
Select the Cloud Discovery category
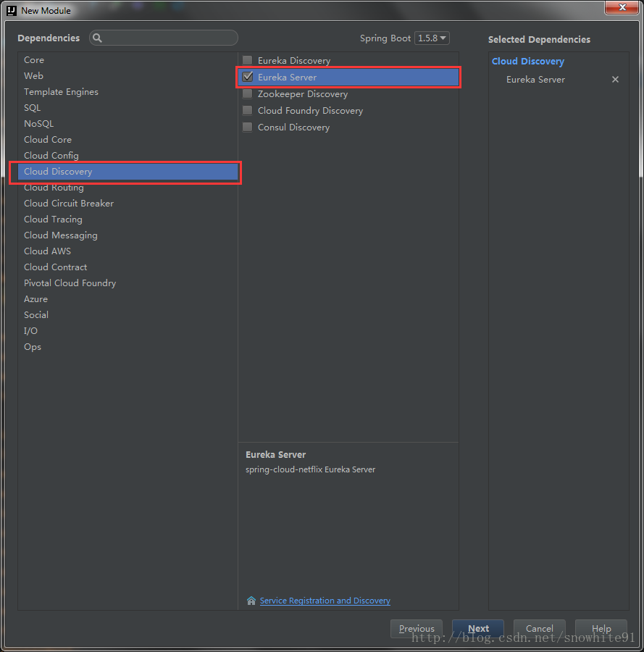[x=127, y=171]
